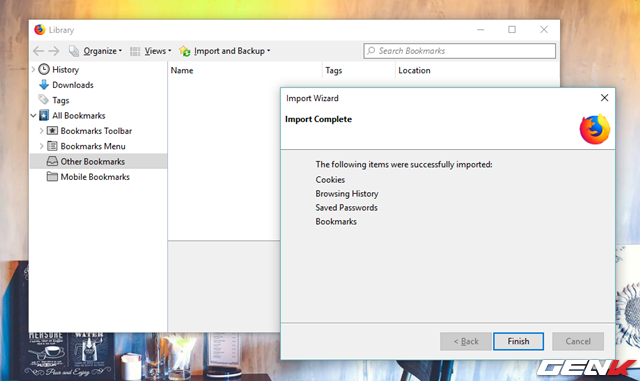Click Finish in Import Wizard
Viewport: 640px width, 381px height.
point(518,341)
